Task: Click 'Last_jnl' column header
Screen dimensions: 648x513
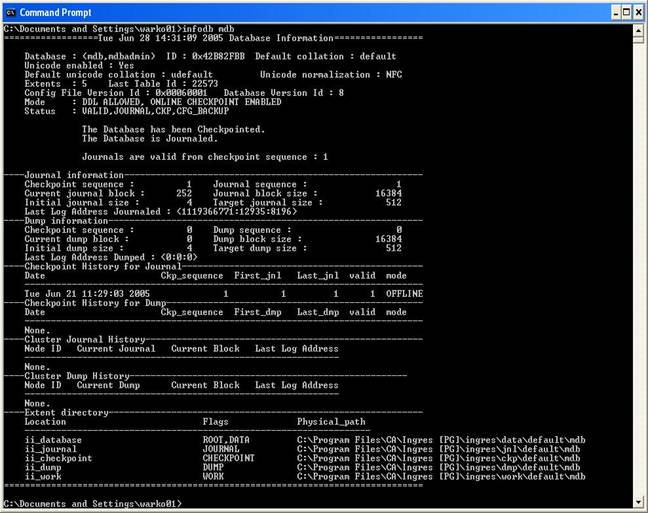Action: 318,275
